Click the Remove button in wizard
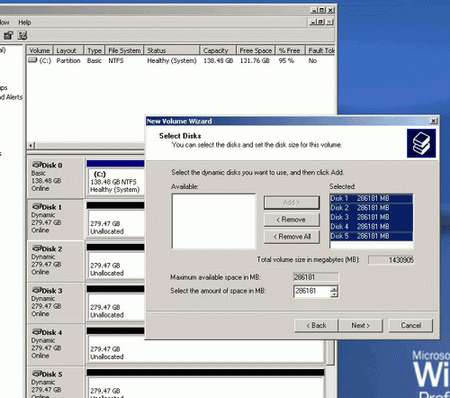450x398 pixels. point(292,219)
